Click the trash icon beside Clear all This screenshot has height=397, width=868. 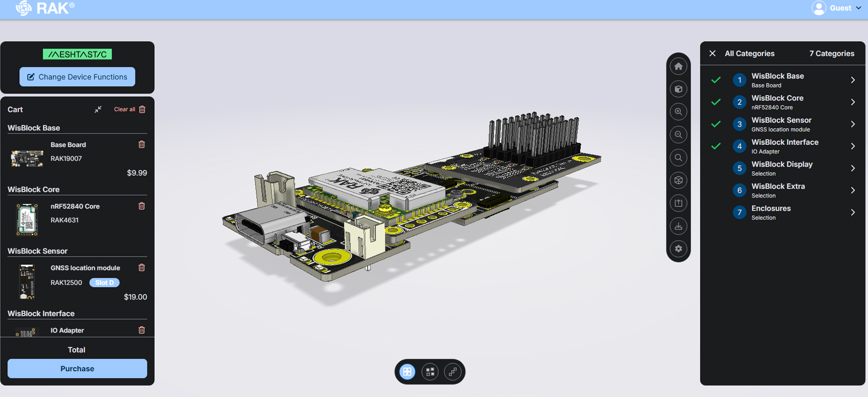click(x=142, y=109)
